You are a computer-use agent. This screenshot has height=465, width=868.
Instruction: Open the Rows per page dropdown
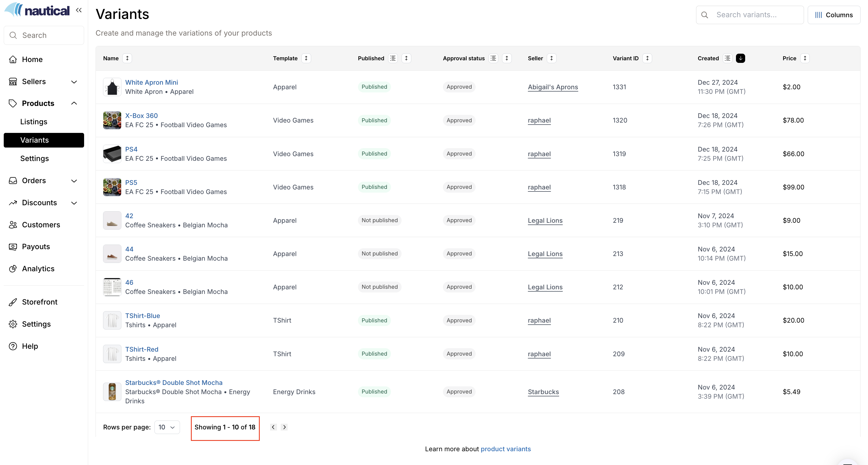pos(166,427)
